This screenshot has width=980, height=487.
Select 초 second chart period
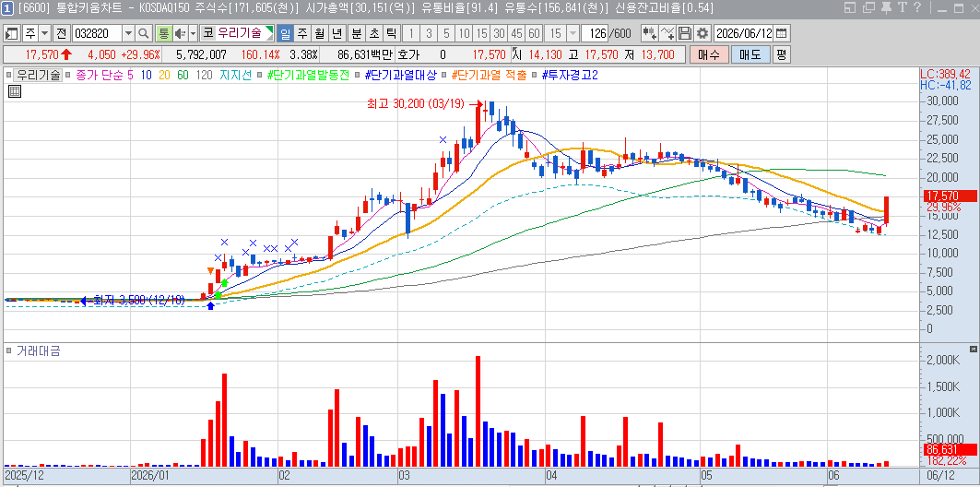tap(374, 33)
